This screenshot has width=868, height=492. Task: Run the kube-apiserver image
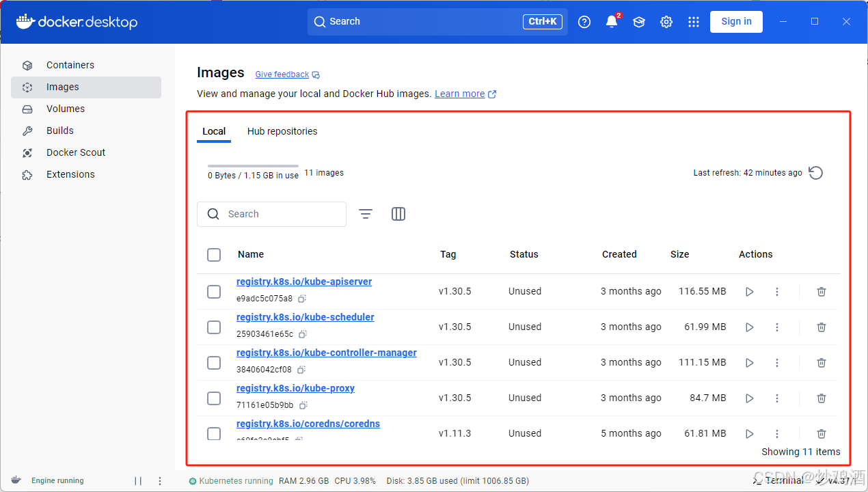[750, 292]
